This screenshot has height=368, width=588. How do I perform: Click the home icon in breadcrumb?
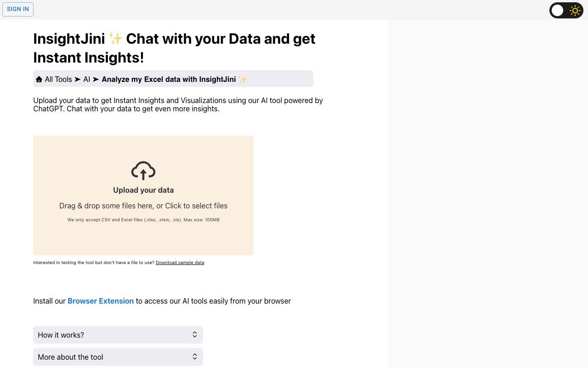39,79
